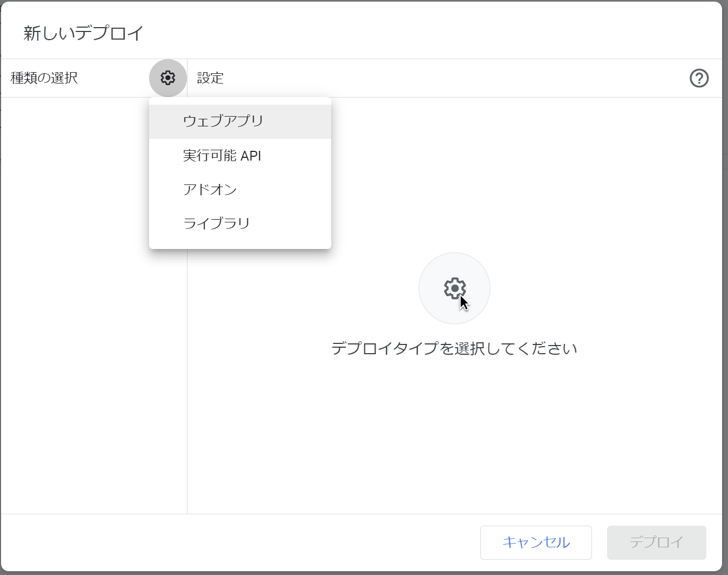
Task: Select ウェブアプリ from the deploy type menu
Action: (x=223, y=121)
